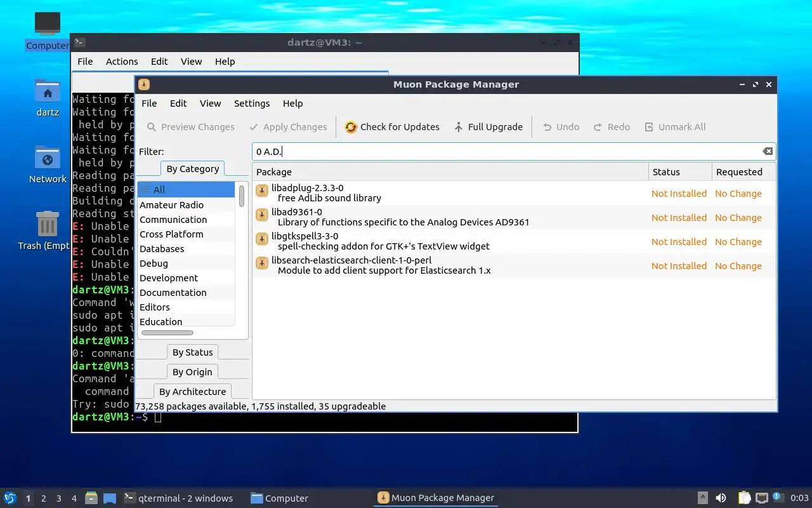Switch to the By Architecture filter tab

click(192, 392)
